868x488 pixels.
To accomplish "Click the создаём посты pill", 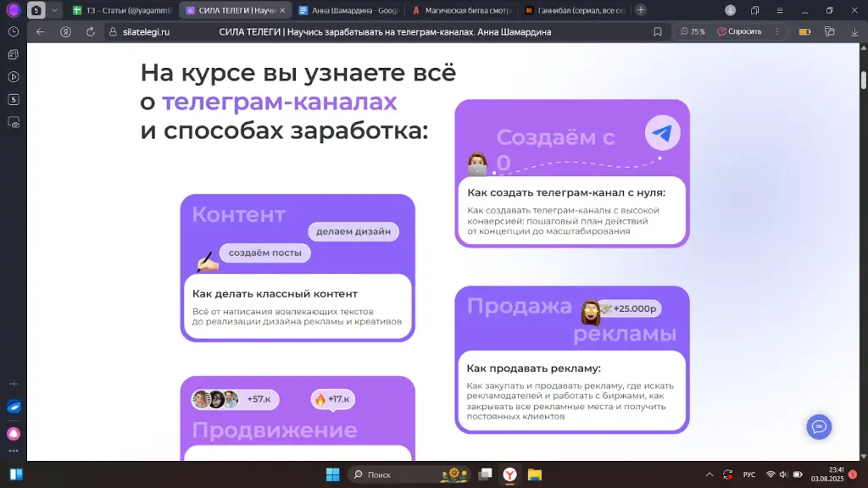I will click(x=265, y=252).
